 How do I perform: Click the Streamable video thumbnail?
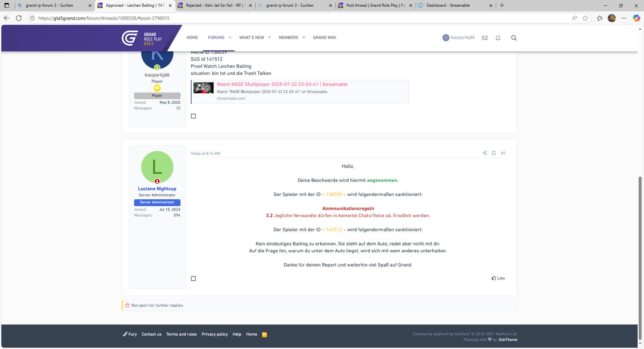click(x=204, y=88)
